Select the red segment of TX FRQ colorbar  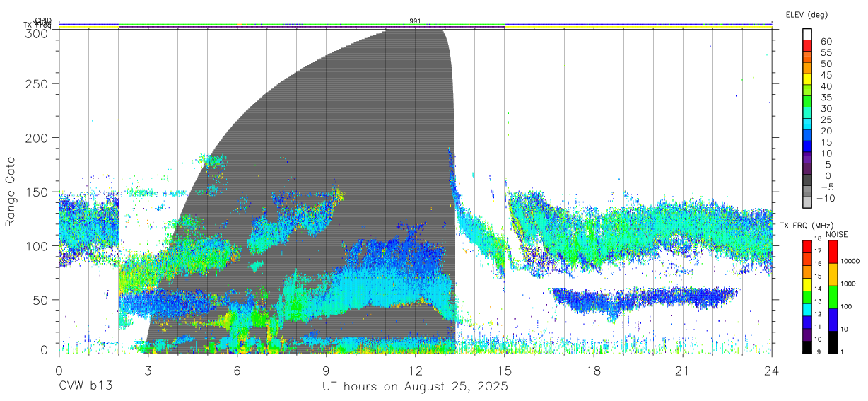(807, 247)
